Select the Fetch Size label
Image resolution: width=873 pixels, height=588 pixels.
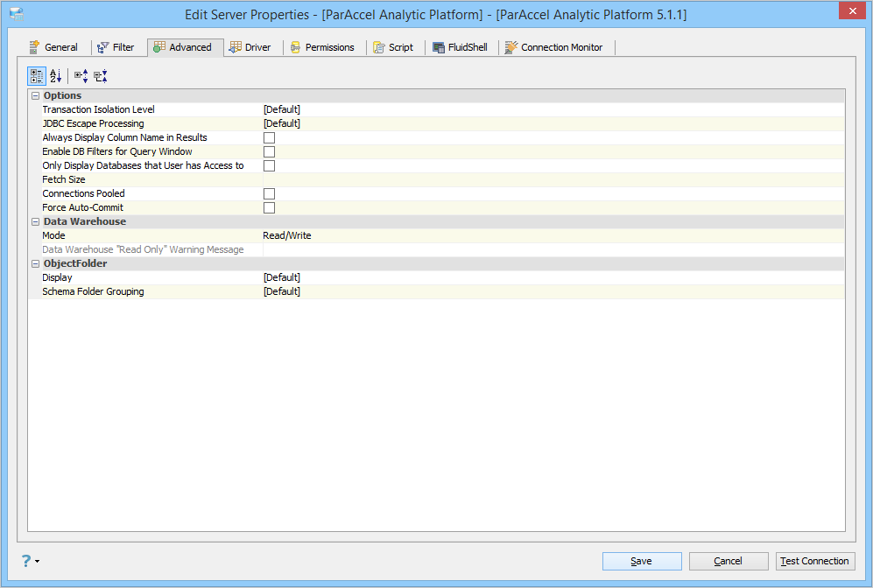point(63,179)
